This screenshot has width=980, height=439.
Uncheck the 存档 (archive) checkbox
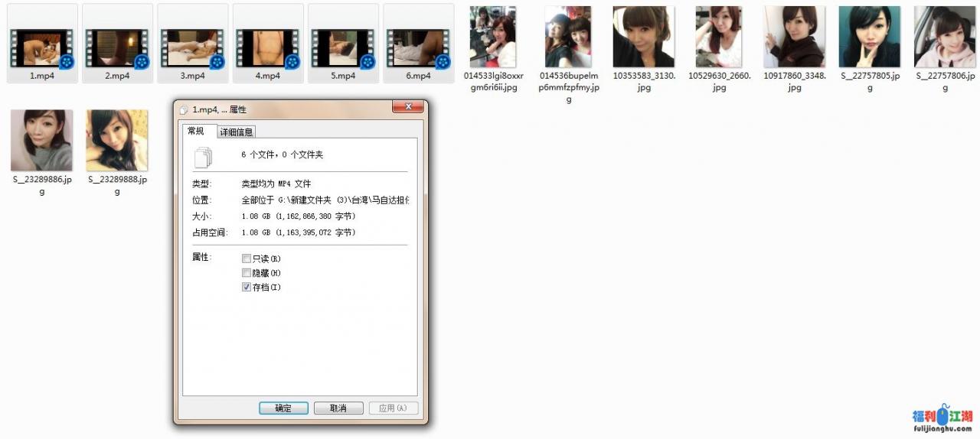247,288
